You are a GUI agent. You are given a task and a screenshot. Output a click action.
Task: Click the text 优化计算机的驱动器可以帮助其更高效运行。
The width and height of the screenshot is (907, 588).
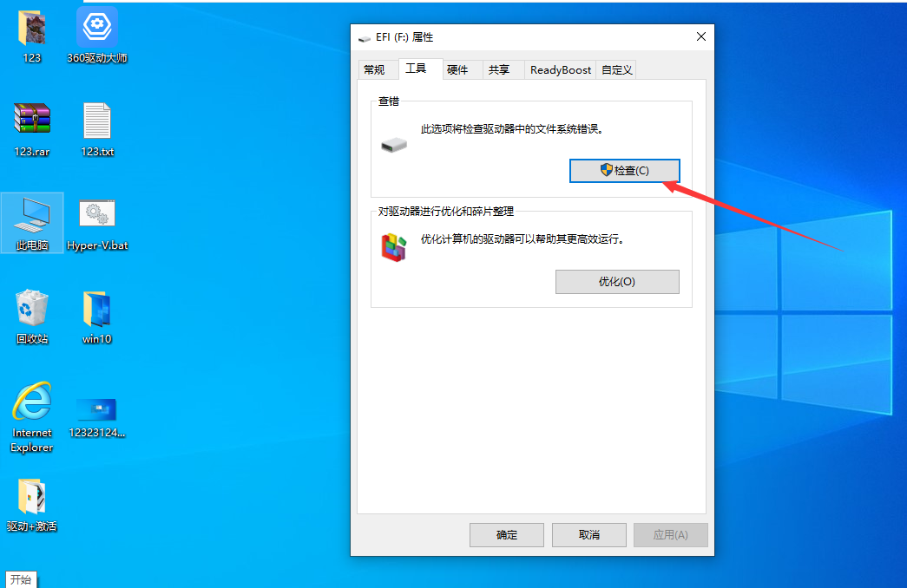[523, 238]
